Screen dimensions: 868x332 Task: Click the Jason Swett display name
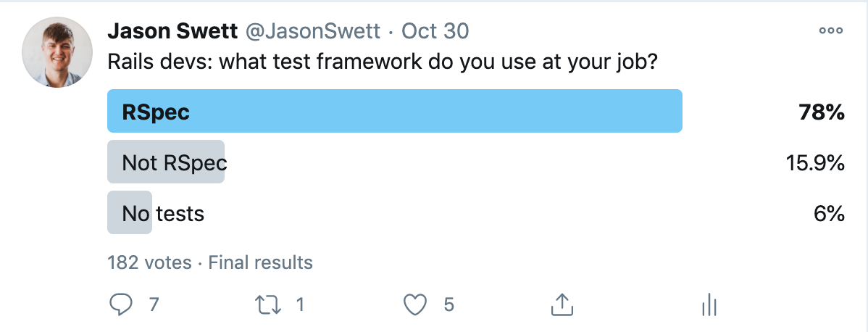point(172,32)
